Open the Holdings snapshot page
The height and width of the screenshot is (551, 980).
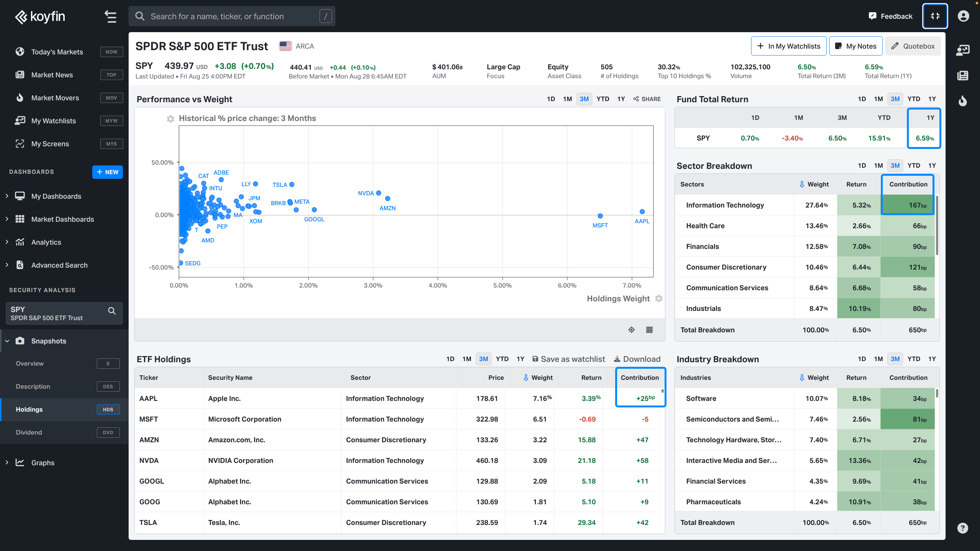(64, 409)
